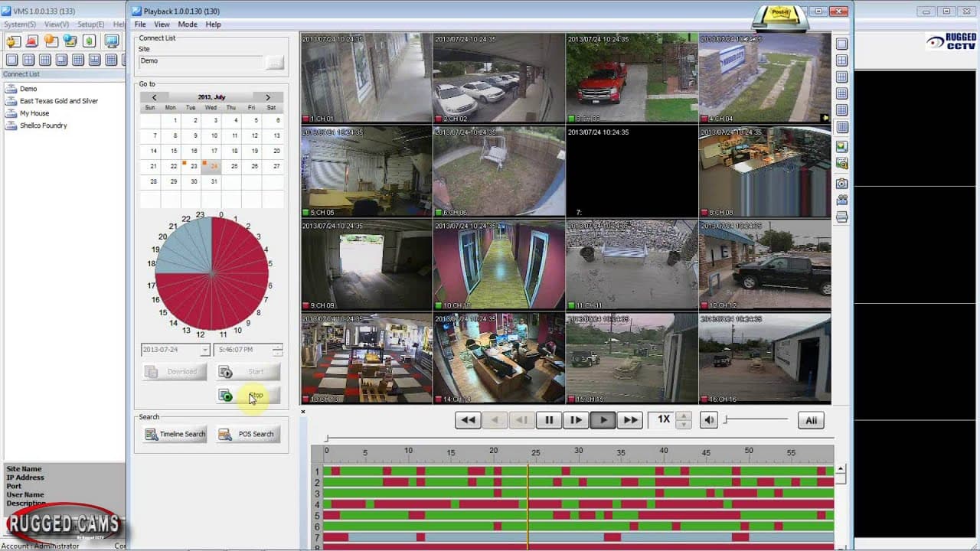The image size is (980, 551).
Task: Select Demo in VMS Connect List
Action: click(28, 89)
